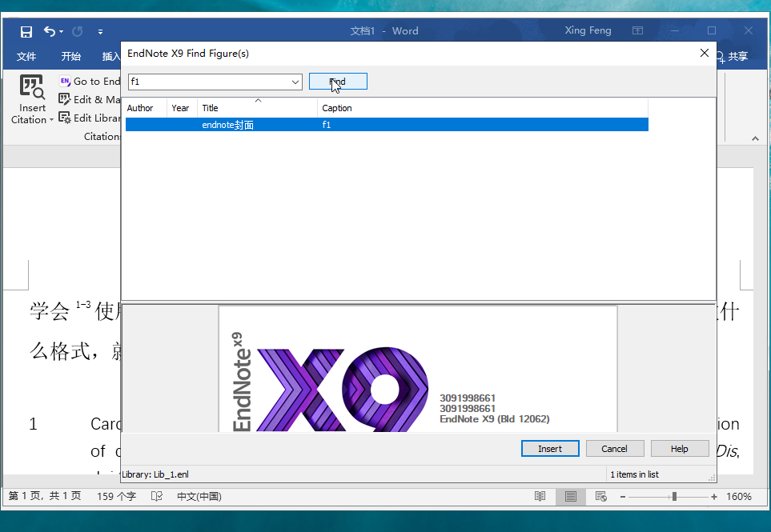Viewport: 771px width, 532px height.
Task: Click the Insert Citation icon
Action: tap(32, 86)
